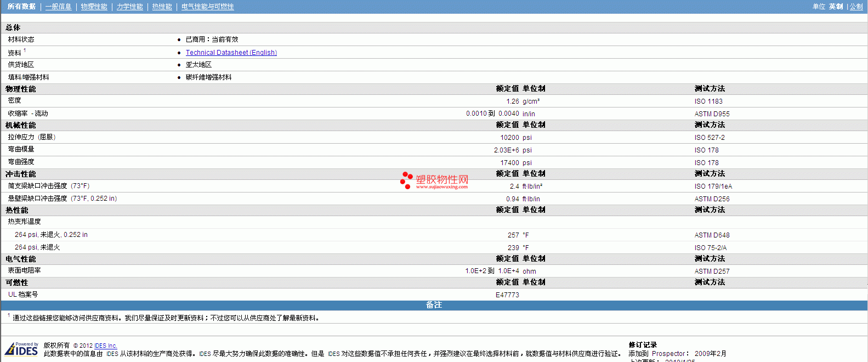The width and height of the screenshot is (868, 362).
Task: Click the 悬壁梁缺口冲击强度 row label
Action: (x=63, y=199)
